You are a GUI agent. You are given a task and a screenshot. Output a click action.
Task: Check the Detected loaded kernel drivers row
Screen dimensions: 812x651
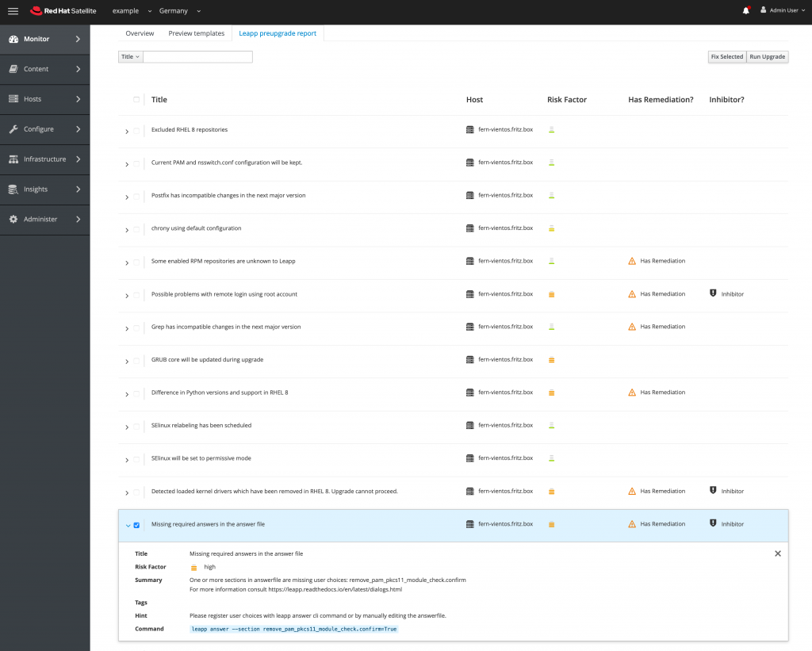136,492
